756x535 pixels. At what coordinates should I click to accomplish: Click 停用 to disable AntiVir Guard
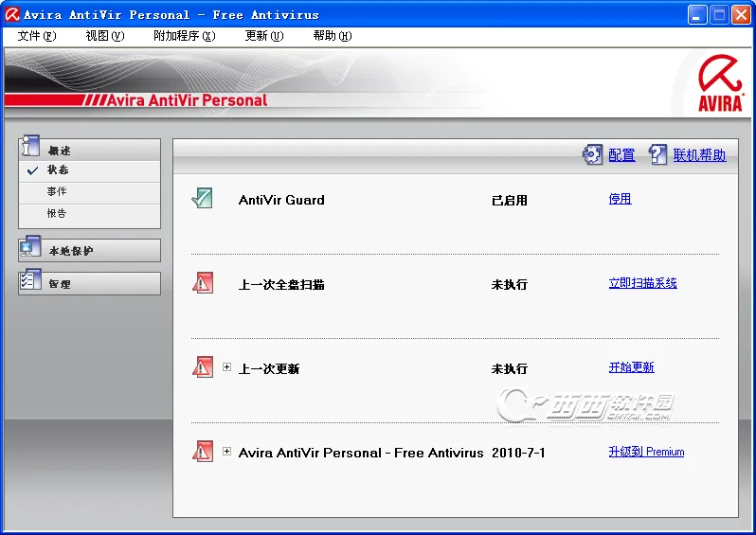point(620,199)
